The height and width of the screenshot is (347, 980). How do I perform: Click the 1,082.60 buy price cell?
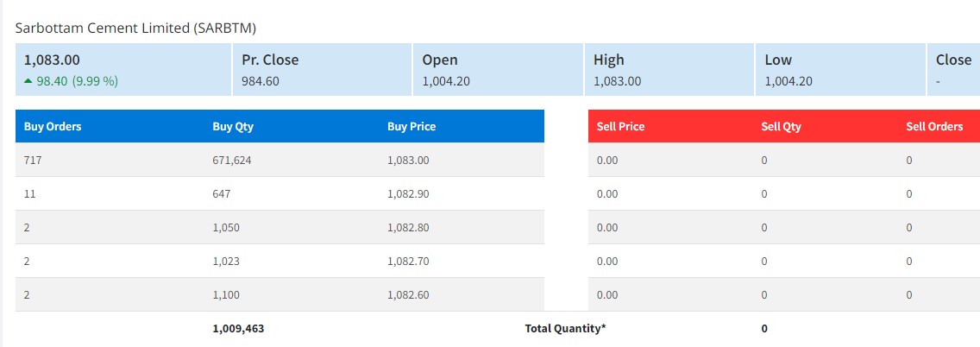coord(408,295)
